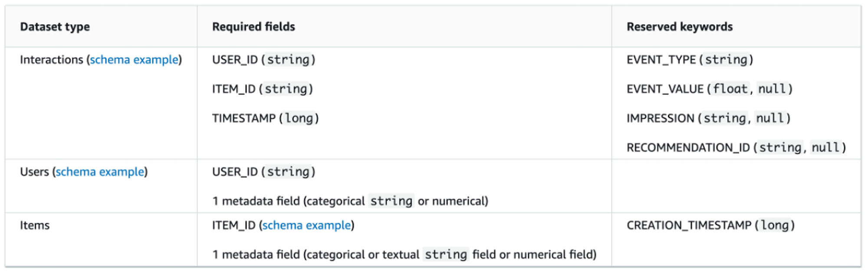Click the Items metadata field description

[404, 255]
